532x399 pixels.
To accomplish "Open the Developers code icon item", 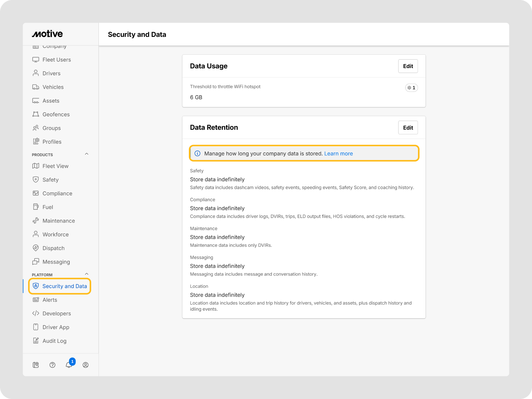I will tap(56, 313).
